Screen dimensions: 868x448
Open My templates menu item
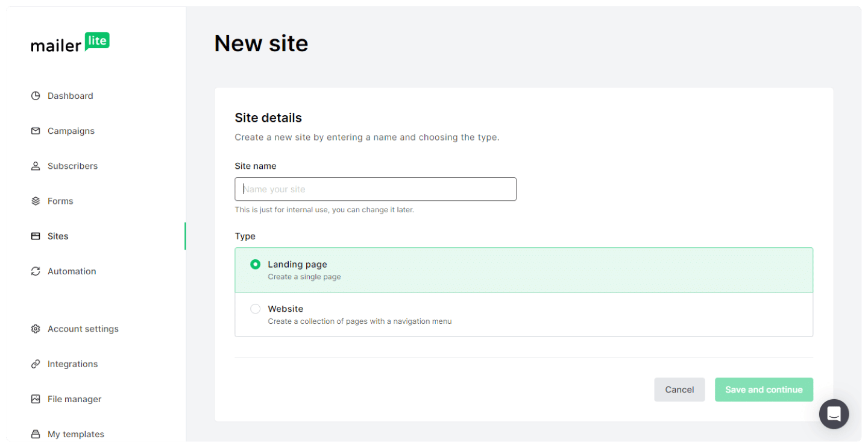(x=76, y=434)
